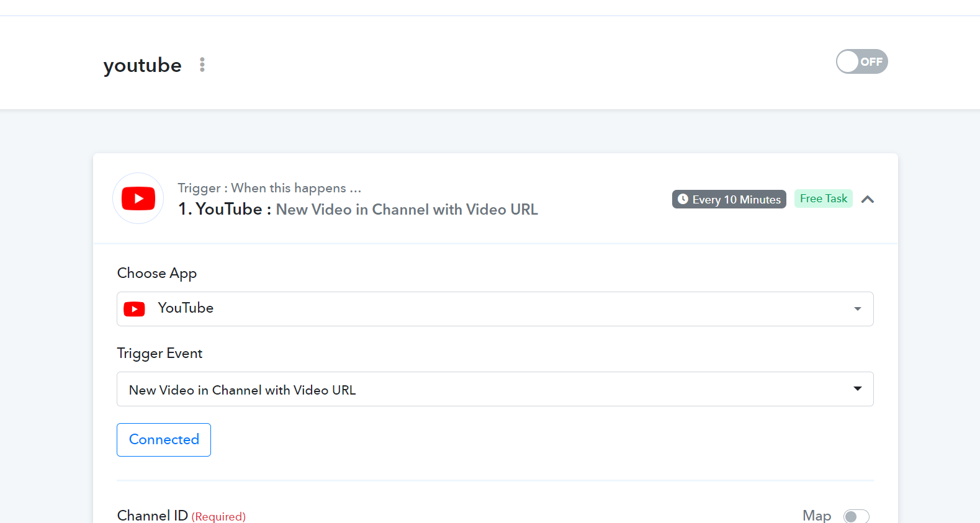Screen dimensions: 980x523
Task: Click the Trigger Event label
Action: [x=160, y=353]
